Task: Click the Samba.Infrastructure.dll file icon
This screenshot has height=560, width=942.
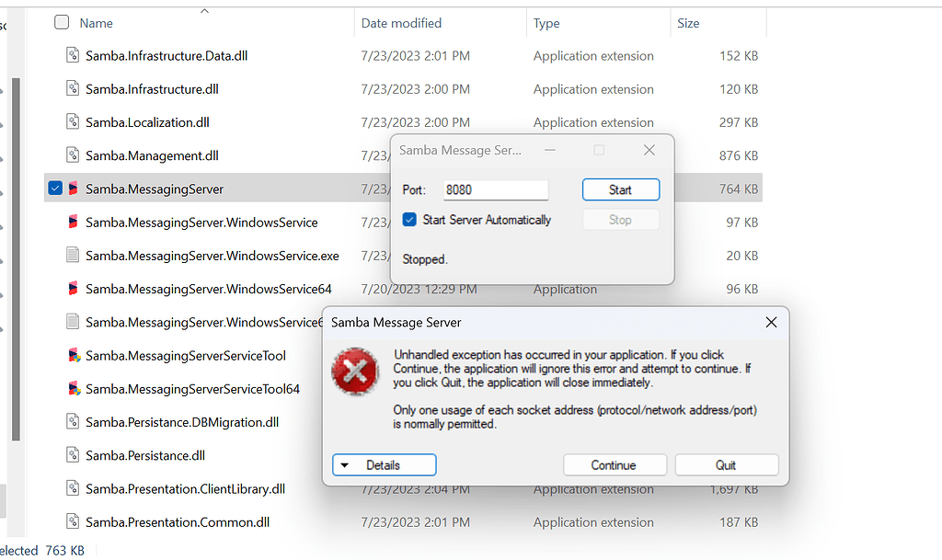Action: click(x=72, y=88)
